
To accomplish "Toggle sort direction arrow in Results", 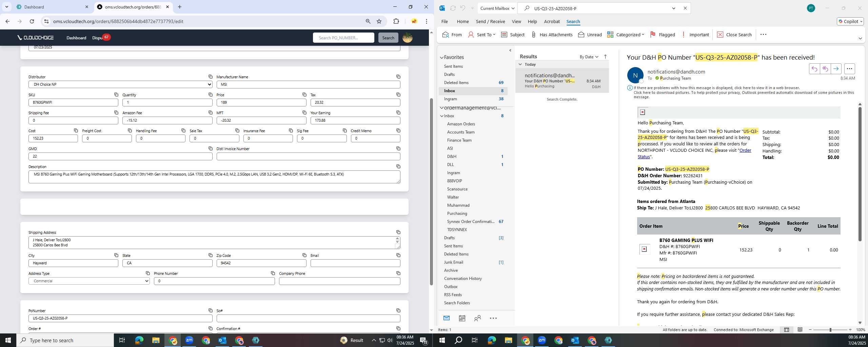I will [605, 57].
